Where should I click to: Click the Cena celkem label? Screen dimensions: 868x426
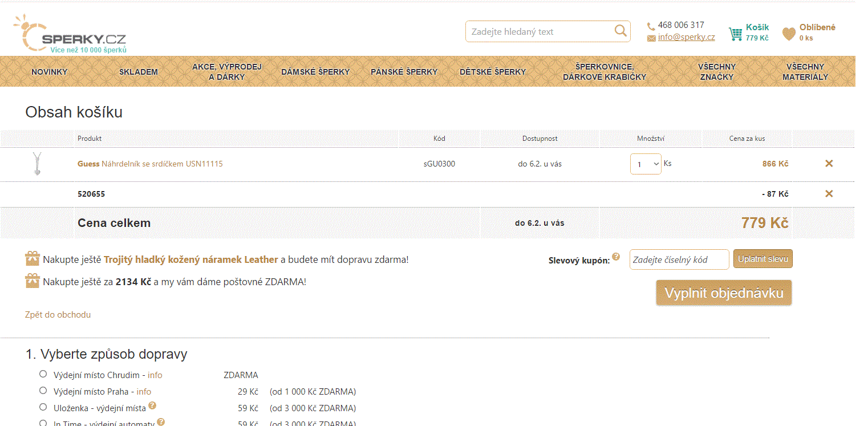(x=114, y=223)
